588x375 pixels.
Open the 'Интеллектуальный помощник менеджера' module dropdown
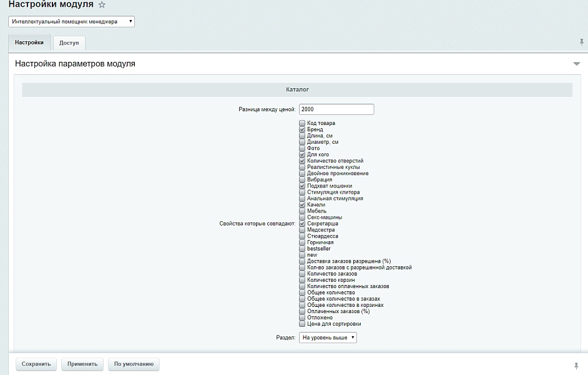tap(72, 21)
